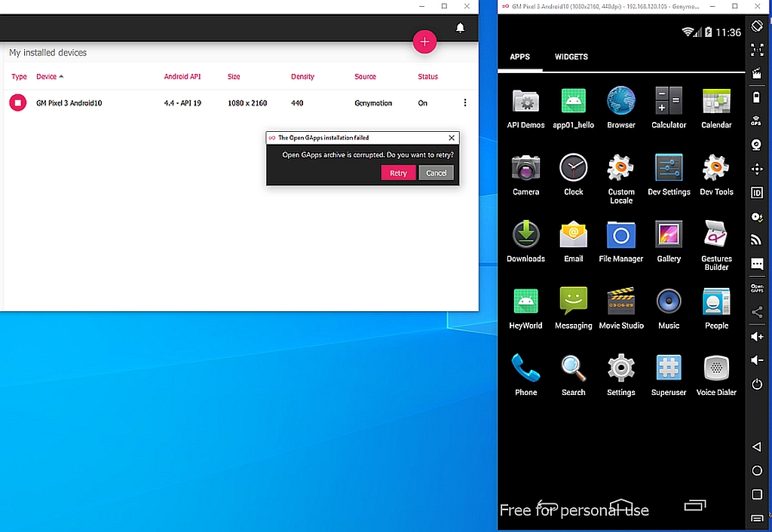Open the Calculator app
Viewport: 772px width, 532px height.
(669, 108)
